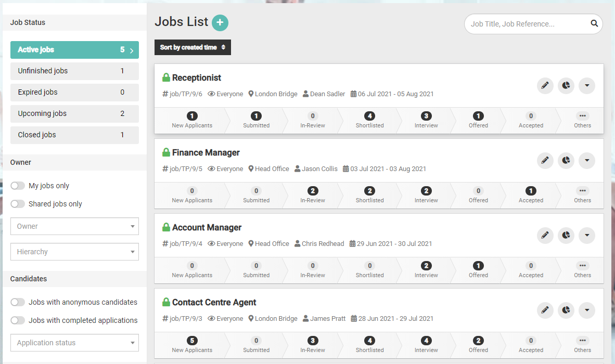Open the Finance Manager pie chart report
615x364 pixels.
click(x=566, y=161)
